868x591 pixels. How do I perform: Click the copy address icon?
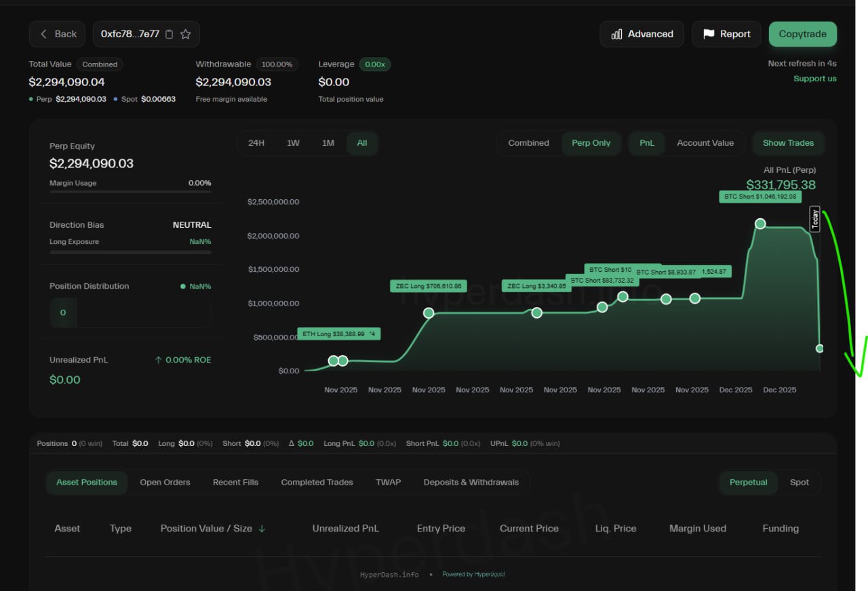tap(170, 34)
